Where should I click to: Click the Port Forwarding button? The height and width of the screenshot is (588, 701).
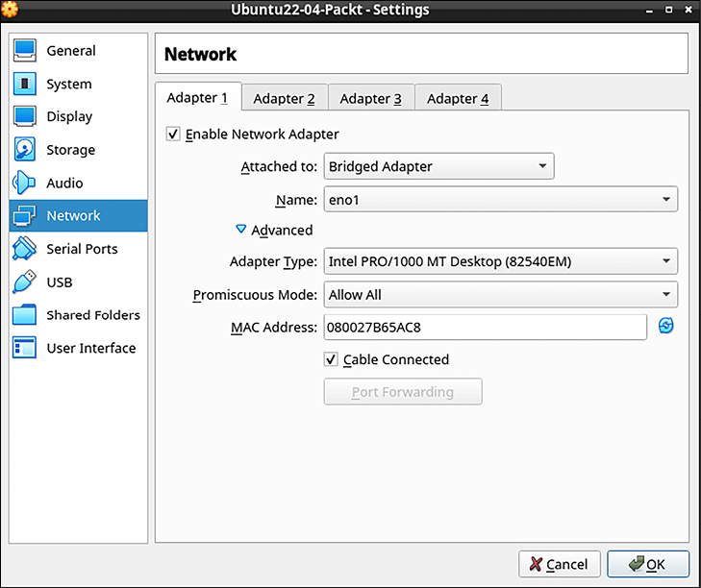(403, 391)
